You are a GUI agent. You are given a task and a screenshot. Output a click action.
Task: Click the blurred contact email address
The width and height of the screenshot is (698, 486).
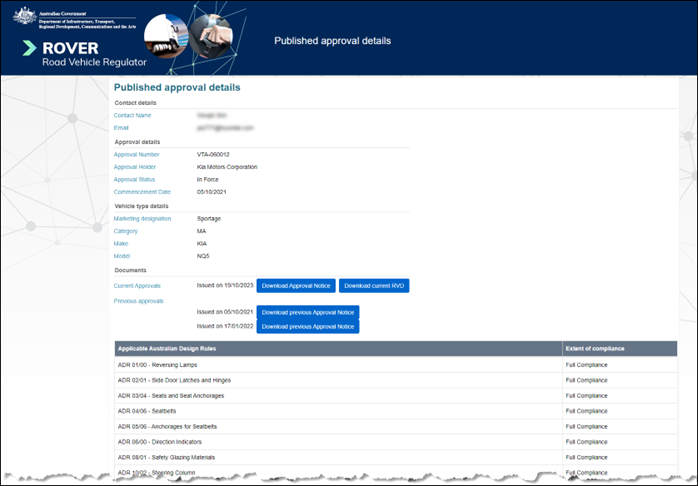point(225,128)
